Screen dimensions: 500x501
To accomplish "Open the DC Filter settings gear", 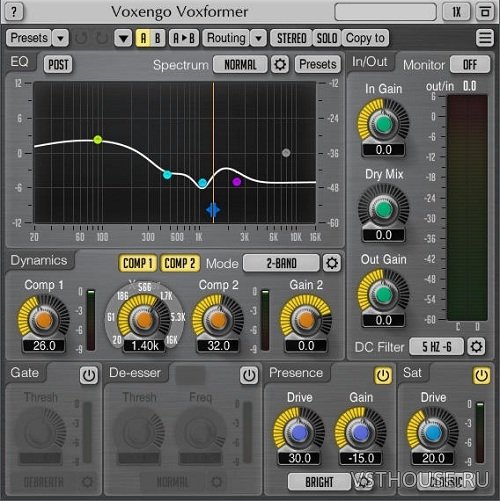I will [x=476, y=347].
